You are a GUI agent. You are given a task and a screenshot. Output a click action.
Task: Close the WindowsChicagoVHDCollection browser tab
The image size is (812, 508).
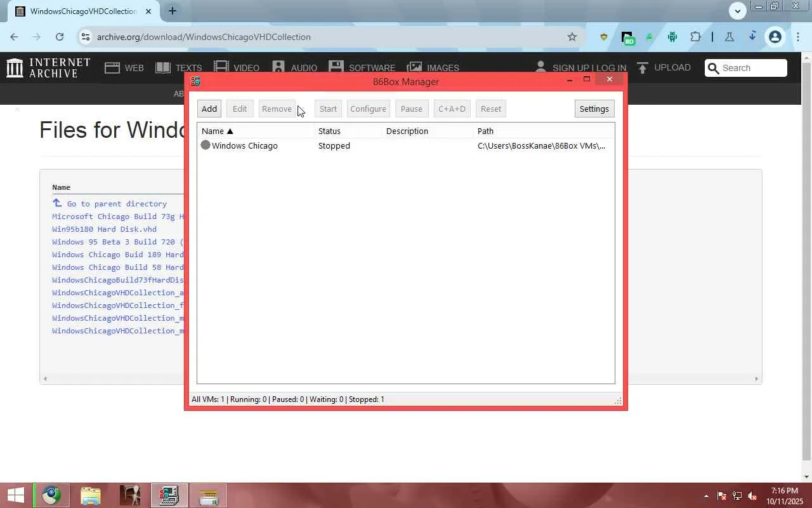pos(148,11)
